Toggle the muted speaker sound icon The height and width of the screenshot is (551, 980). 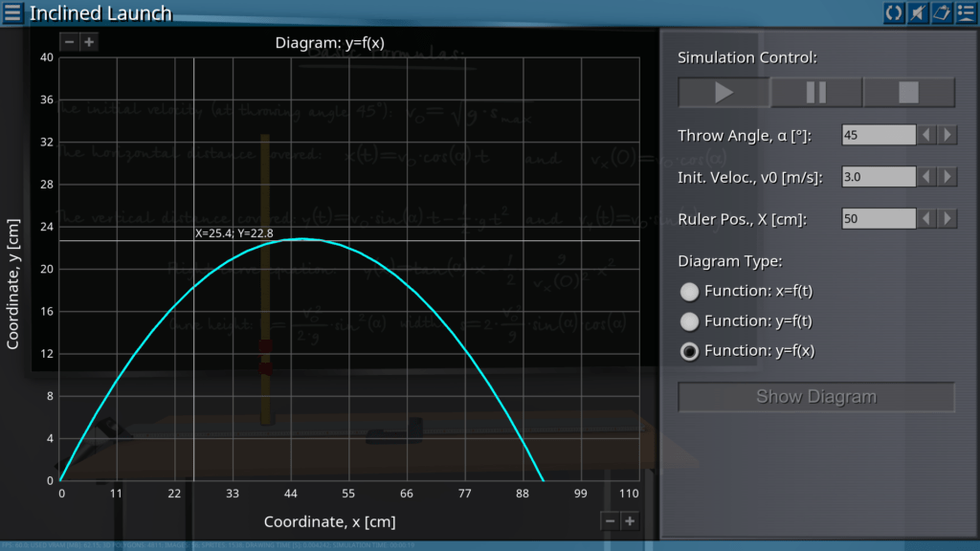pos(918,12)
